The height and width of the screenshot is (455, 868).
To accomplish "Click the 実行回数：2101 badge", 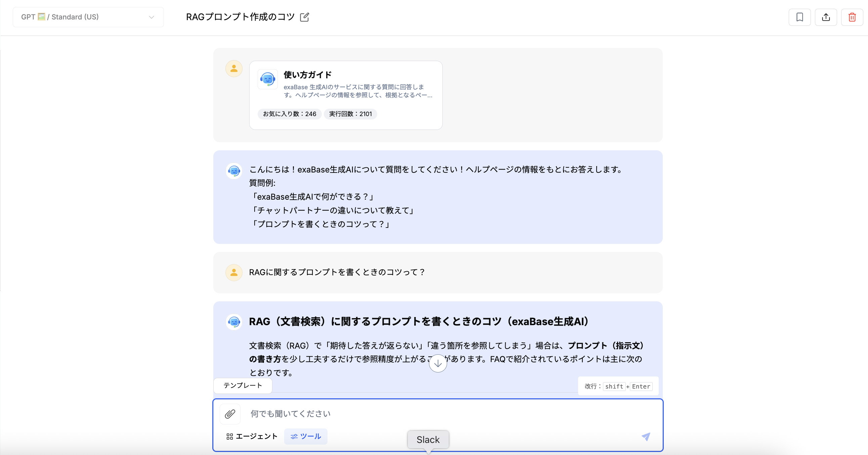I will (x=350, y=114).
